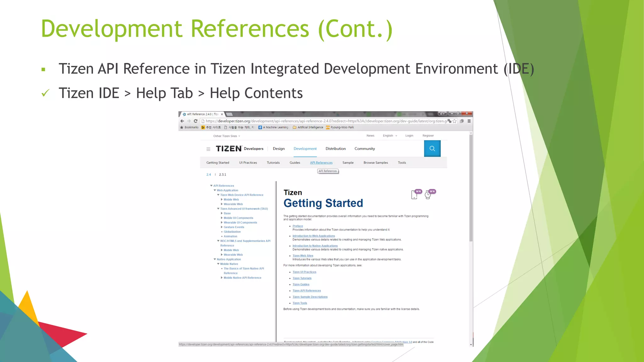Switch to version 2.4
The image size is (644, 362).
208,174
